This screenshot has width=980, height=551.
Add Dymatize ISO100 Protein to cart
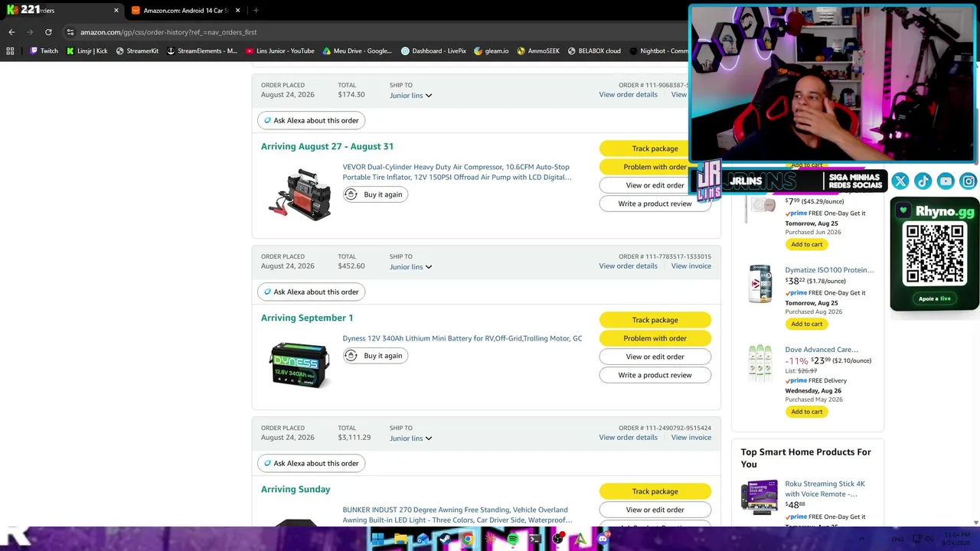pos(807,324)
